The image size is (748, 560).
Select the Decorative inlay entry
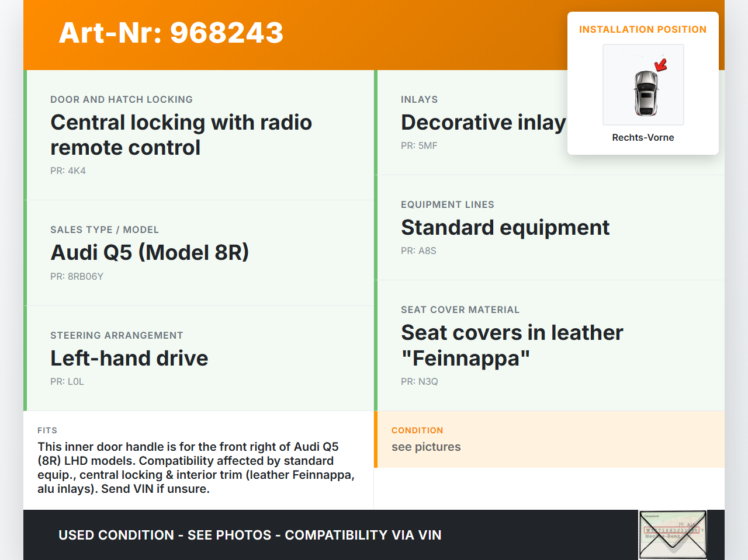483,122
